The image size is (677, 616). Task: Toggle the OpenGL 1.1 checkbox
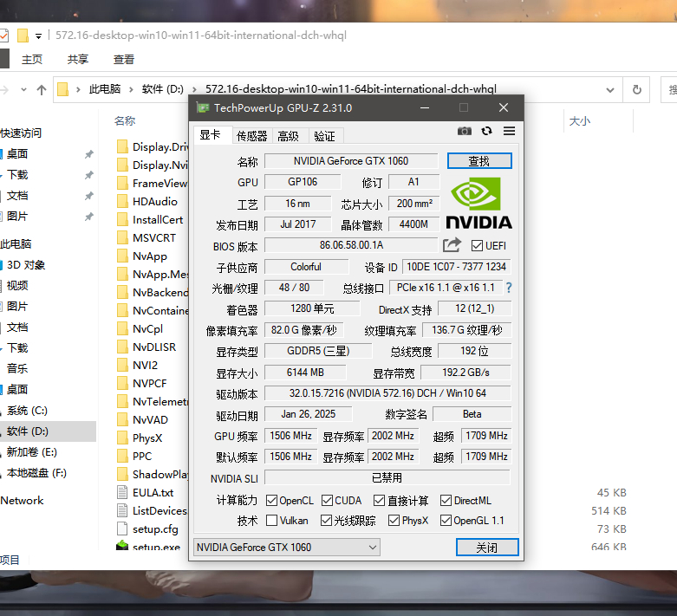tap(446, 520)
